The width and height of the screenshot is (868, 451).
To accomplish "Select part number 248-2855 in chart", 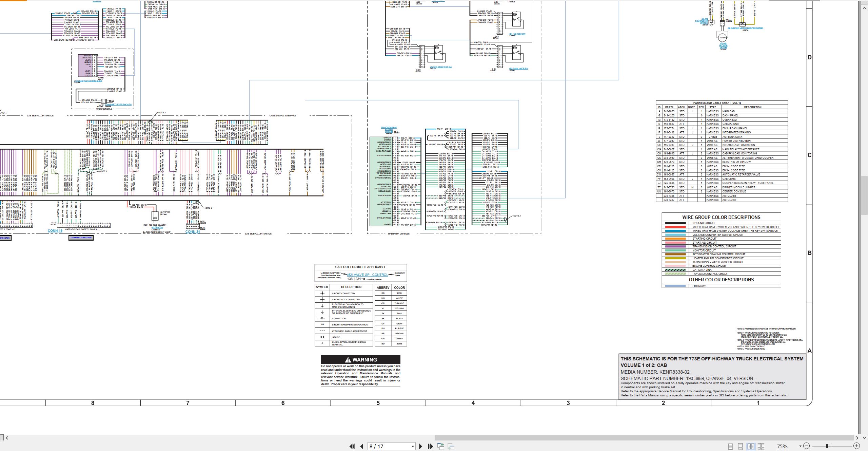I will pos(669,111).
